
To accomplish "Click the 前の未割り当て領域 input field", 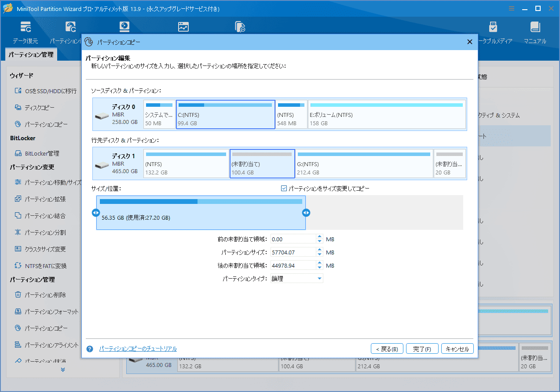I will point(293,239).
